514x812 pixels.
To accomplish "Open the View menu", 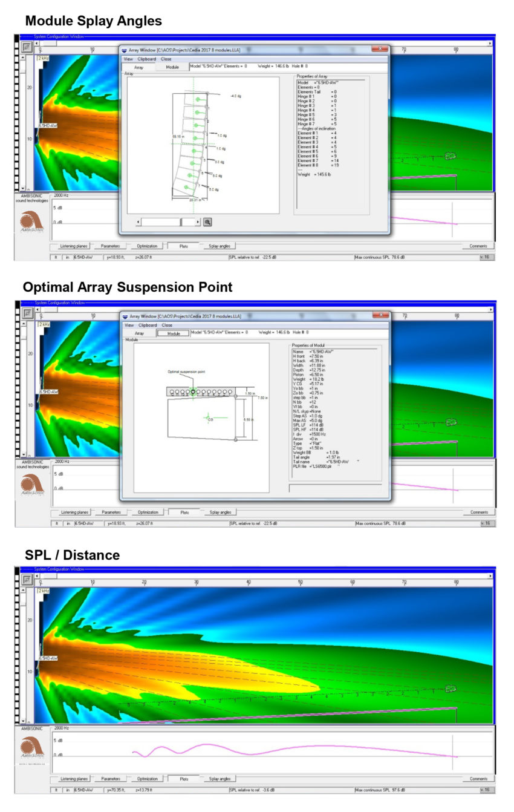I will [x=127, y=58].
